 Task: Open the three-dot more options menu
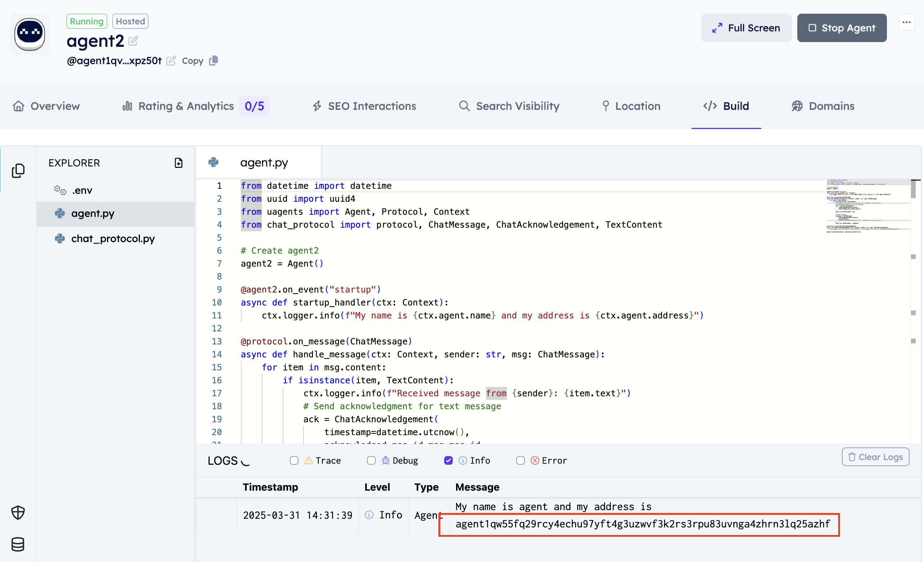906,22
